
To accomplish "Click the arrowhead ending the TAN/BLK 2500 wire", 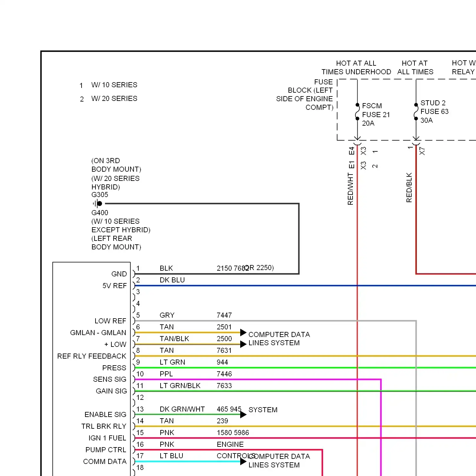I will coord(243,344).
